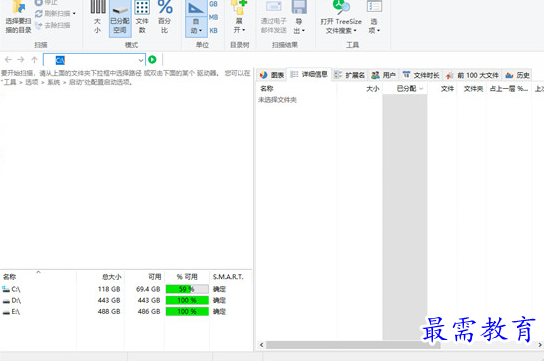Screen dimensions: 544x361
Task: Click the D: drive 100% free bar
Action: (x=187, y=300)
